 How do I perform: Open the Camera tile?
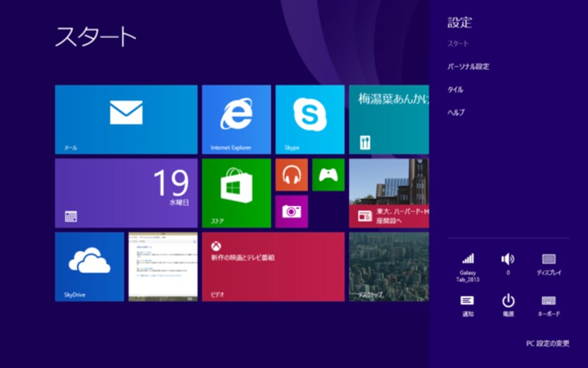click(291, 211)
